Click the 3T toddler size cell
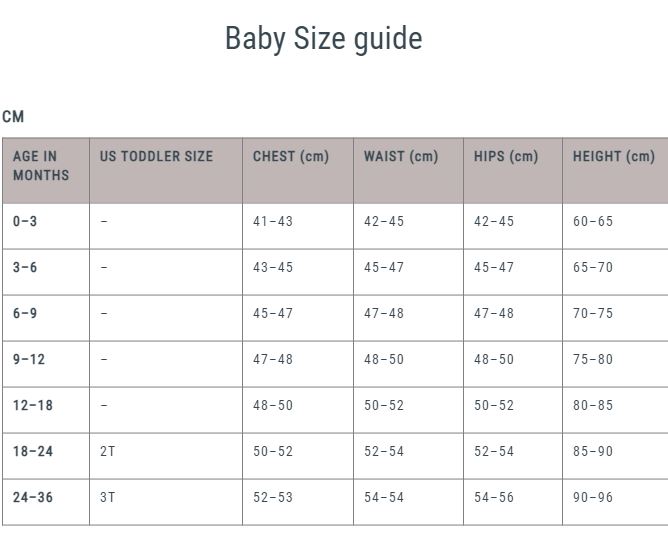This screenshot has width=668, height=537. [108, 498]
